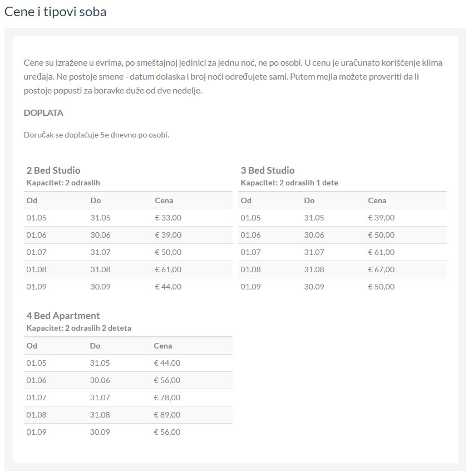Click 'Od' header in 3 Bed Studio table

click(x=246, y=200)
